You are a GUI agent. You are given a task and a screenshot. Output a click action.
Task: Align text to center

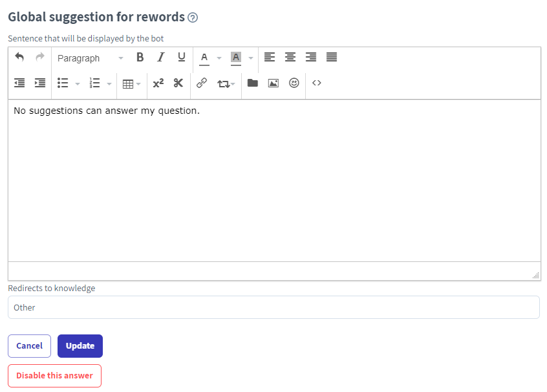click(290, 58)
